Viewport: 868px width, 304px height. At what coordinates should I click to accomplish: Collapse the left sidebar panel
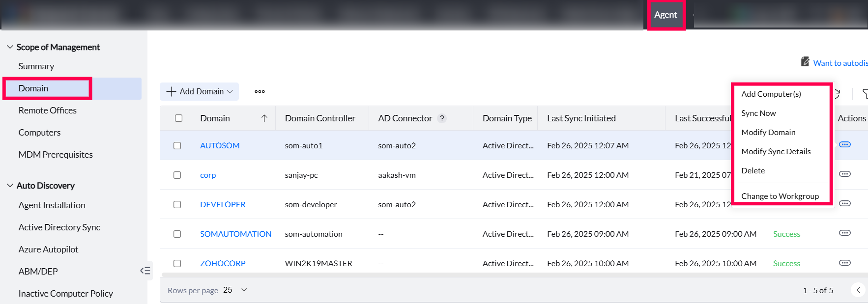click(x=145, y=271)
